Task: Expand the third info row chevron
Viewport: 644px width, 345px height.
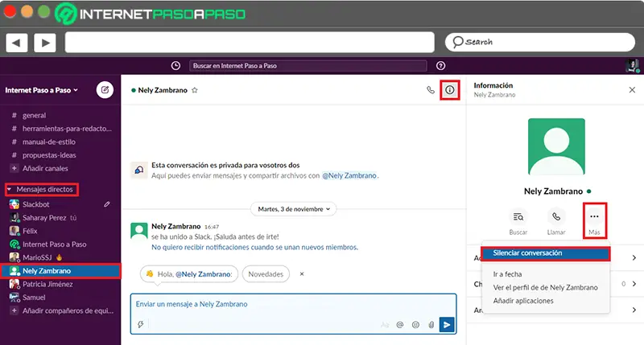Action: [634, 310]
